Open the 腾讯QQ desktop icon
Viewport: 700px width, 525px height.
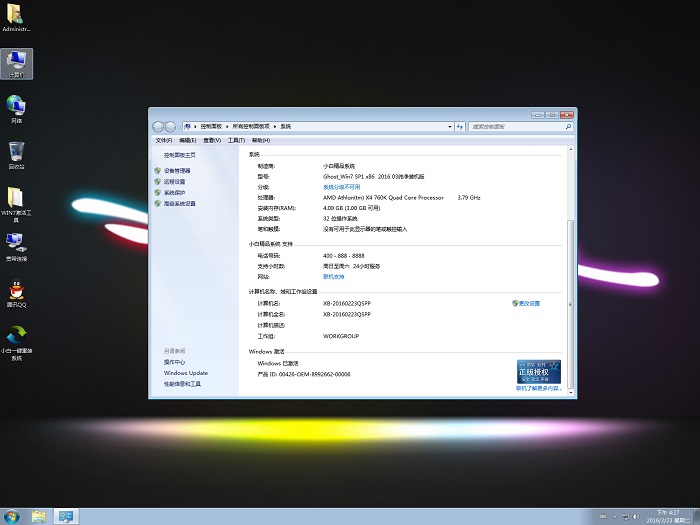tap(17, 290)
